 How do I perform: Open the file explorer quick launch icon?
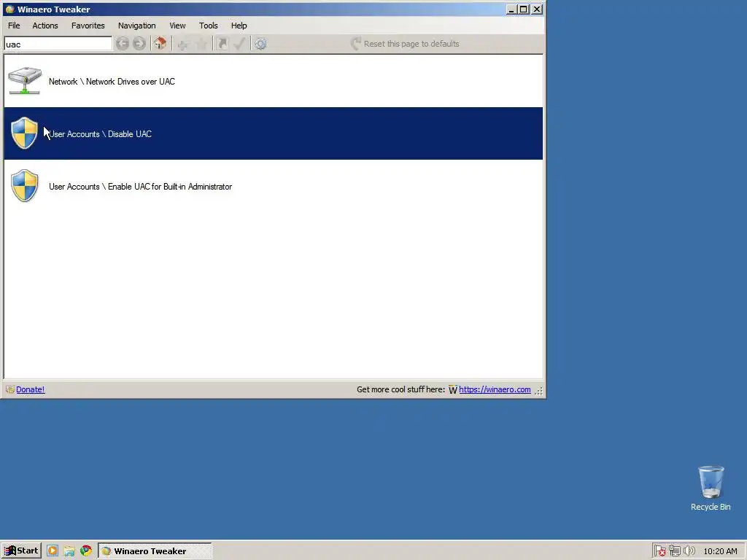pos(69,551)
